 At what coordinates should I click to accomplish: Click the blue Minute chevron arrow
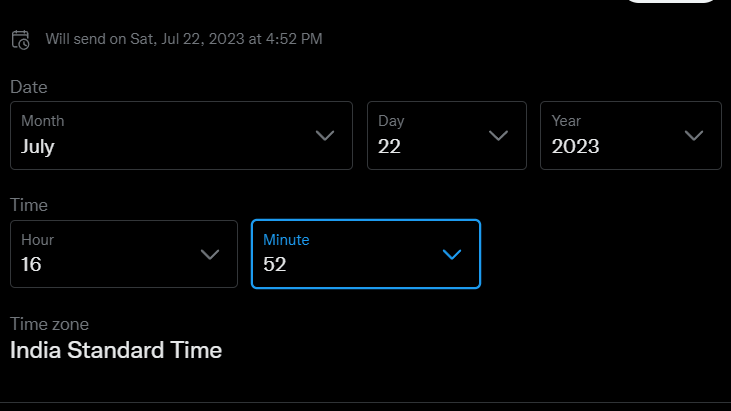click(x=452, y=254)
